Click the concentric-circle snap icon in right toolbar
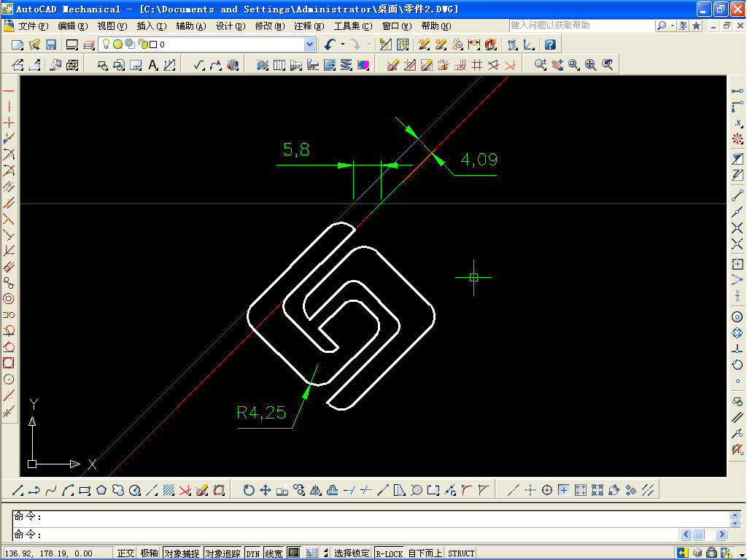The height and width of the screenshot is (560, 747). click(x=737, y=316)
